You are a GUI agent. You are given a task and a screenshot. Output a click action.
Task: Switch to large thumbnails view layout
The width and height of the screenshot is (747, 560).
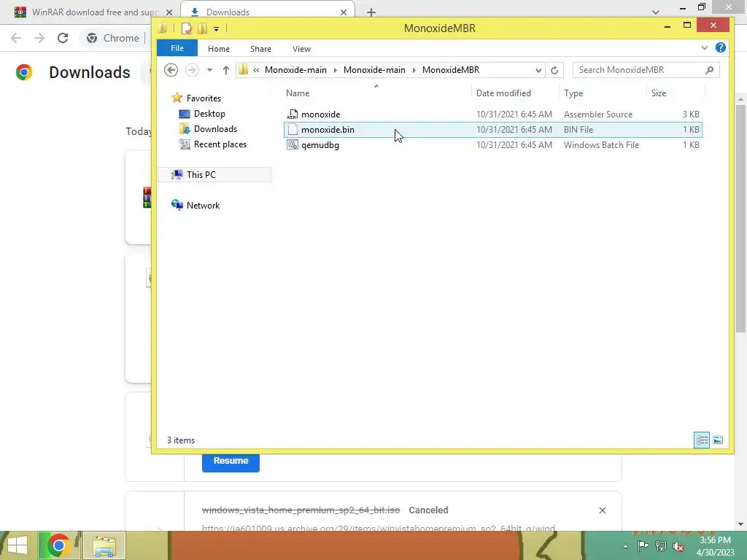tap(718, 440)
